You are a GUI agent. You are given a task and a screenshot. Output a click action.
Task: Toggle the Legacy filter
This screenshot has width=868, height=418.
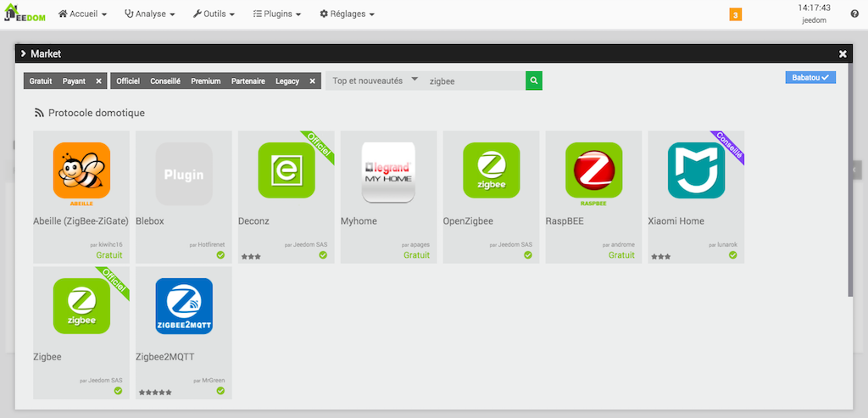point(287,81)
